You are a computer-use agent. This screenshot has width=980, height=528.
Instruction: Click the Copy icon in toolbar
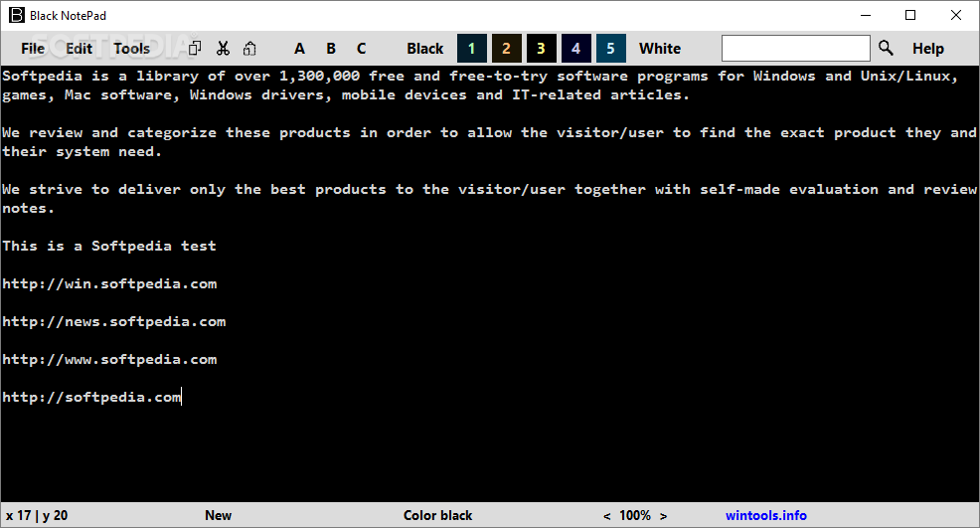195,48
